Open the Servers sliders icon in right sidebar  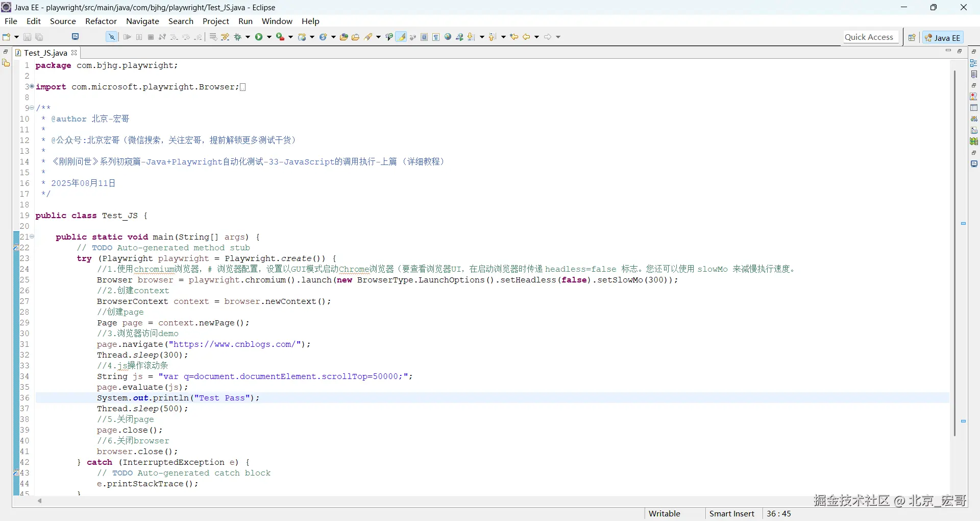[x=974, y=119]
